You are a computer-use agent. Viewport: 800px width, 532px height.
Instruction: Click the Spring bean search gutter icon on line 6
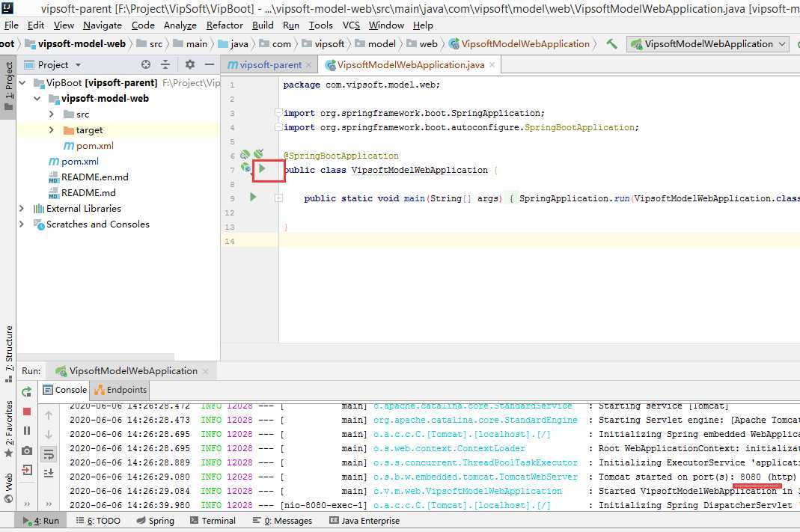[x=245, y=154]
